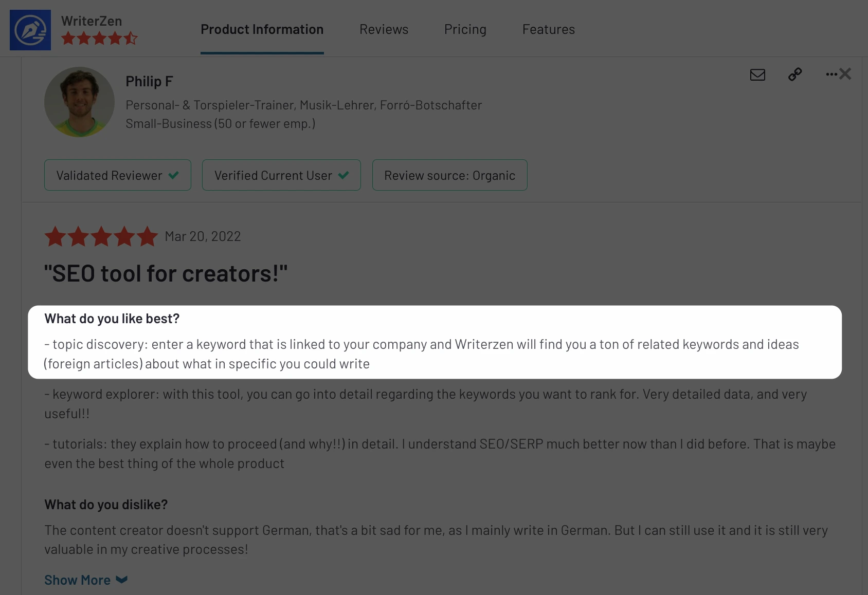Screen dimensions: 868x595
Task: Open the "SEO tool for creators!" review title
Action: click(x=166, y=273)
